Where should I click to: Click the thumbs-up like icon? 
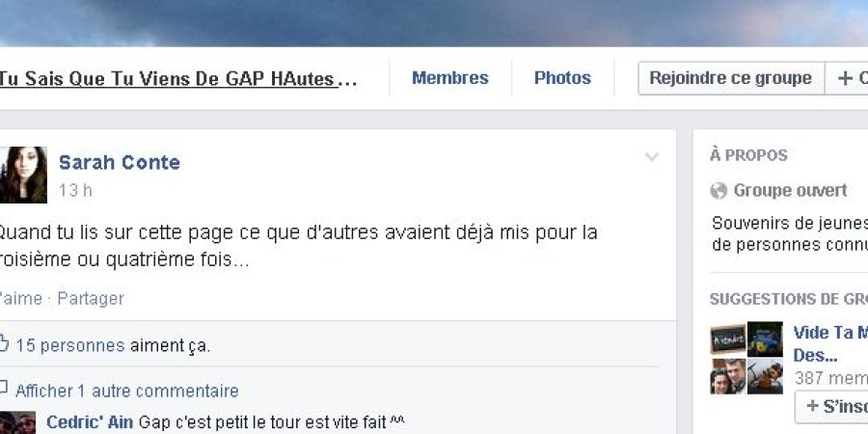pos(3,343)
